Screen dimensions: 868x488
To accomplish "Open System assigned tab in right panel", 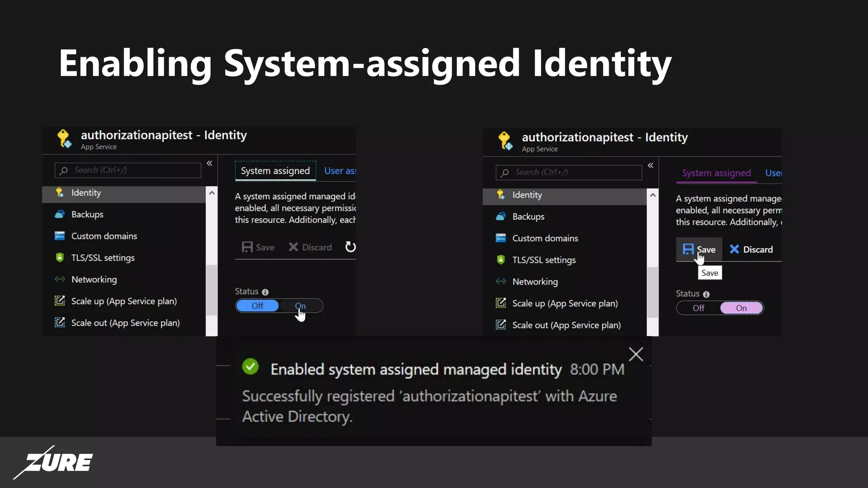I will pyautogui.click(x=716, y=173).
